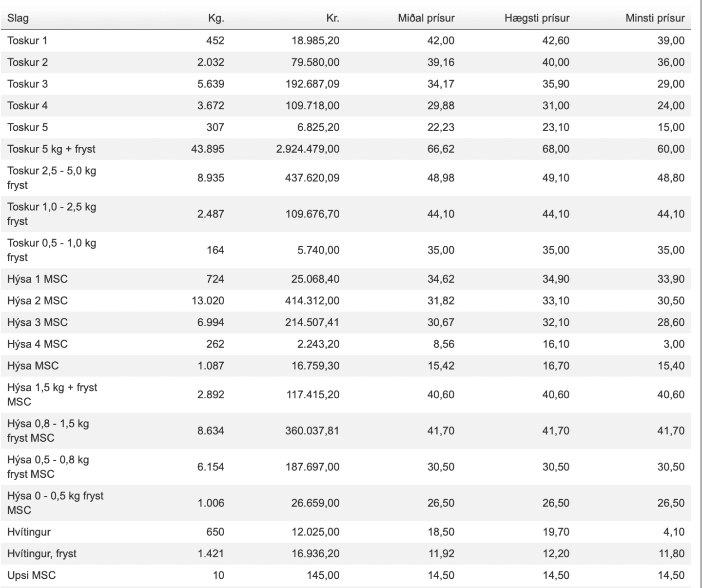702x588 pixels.
Task: Click the Hægsti prísur column header
Action: 537,19
